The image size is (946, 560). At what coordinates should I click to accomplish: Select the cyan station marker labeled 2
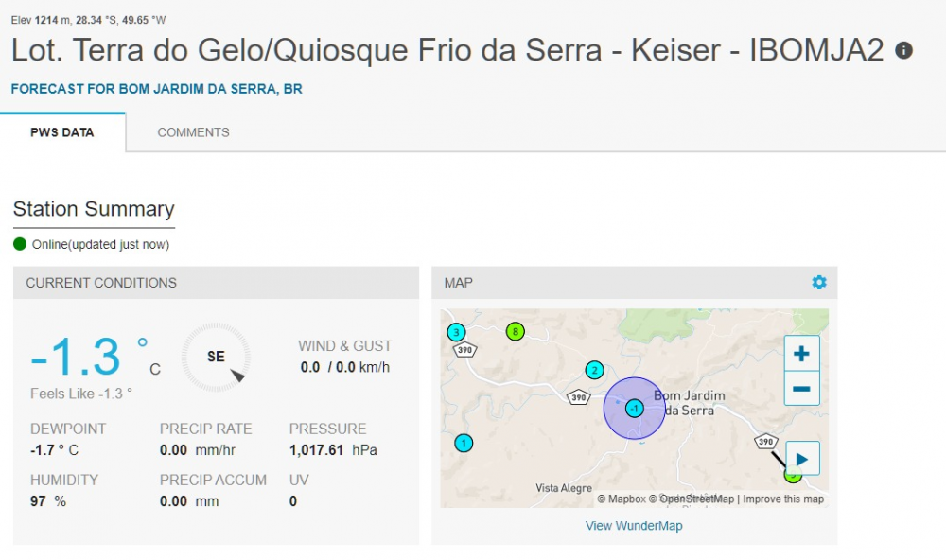pos(594,370)
